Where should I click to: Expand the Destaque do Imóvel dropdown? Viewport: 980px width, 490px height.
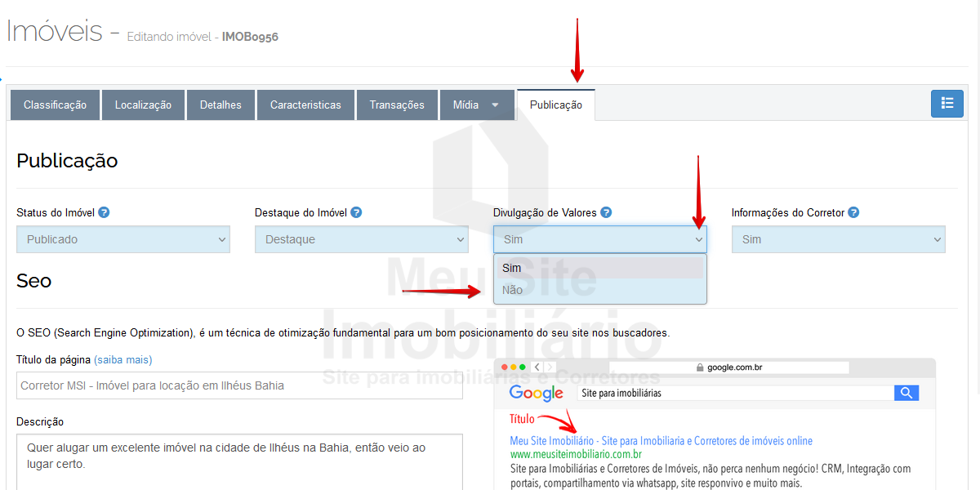pyautogui.click(x=361, y=239)
